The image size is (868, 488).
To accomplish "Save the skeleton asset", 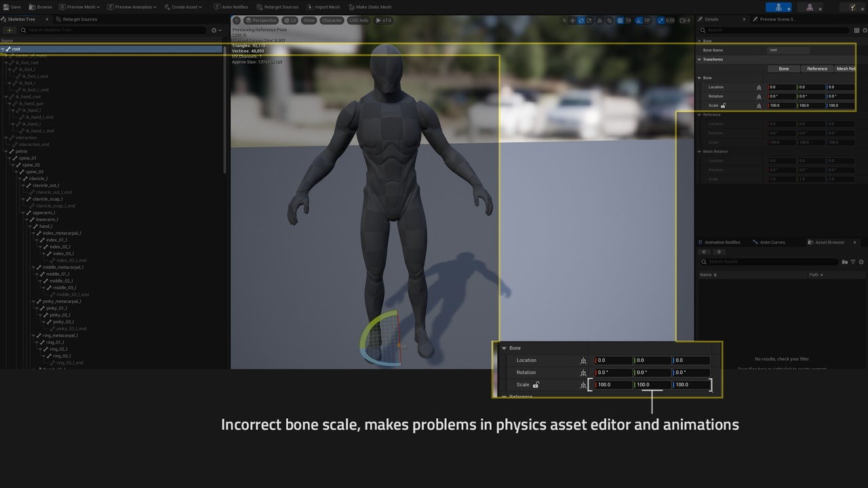I will point(12,7).
